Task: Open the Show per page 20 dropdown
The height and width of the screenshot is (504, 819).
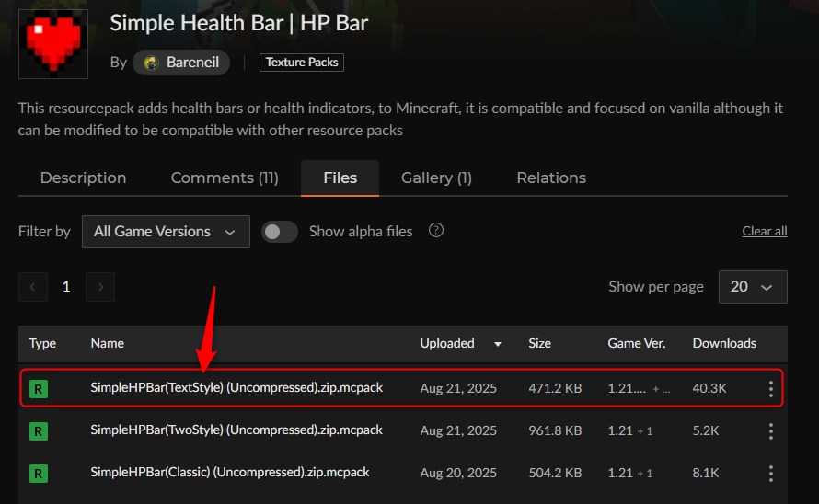Action: pyautogui.click(x=753, y=287)
